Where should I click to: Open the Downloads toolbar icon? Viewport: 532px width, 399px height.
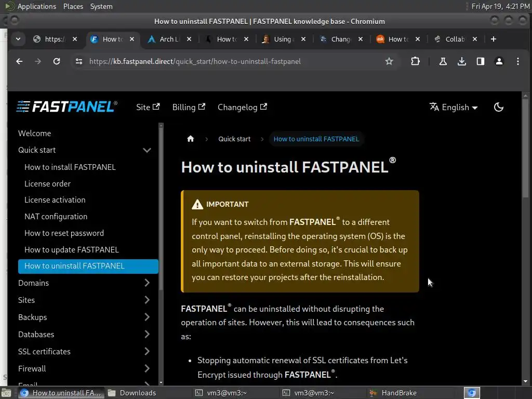(462, 61)
